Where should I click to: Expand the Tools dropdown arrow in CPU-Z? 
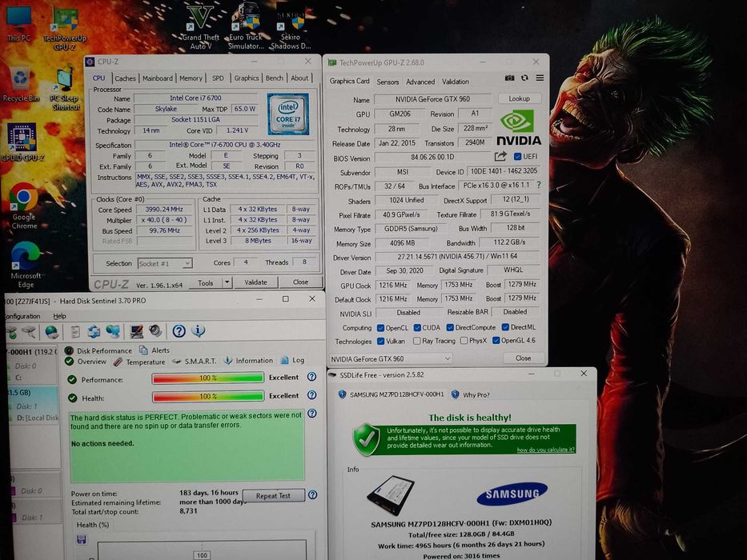point(227,282)
